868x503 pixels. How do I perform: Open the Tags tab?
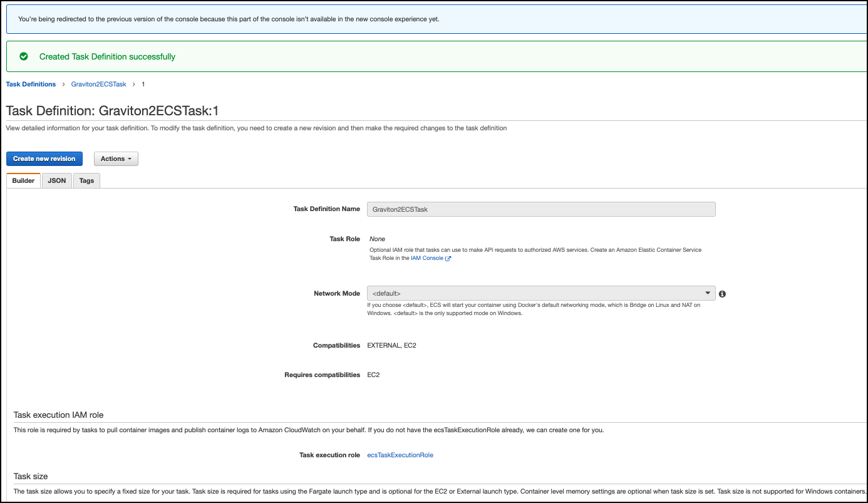coord(87,180)
